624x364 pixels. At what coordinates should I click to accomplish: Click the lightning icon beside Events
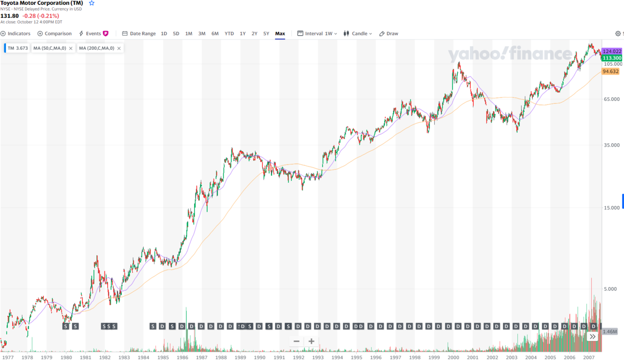pos(81,34)
